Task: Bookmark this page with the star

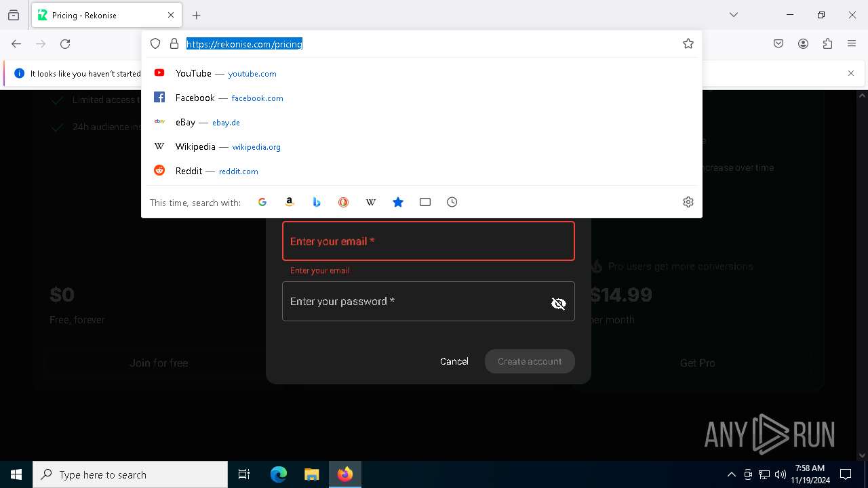Action: coord(688,43)
